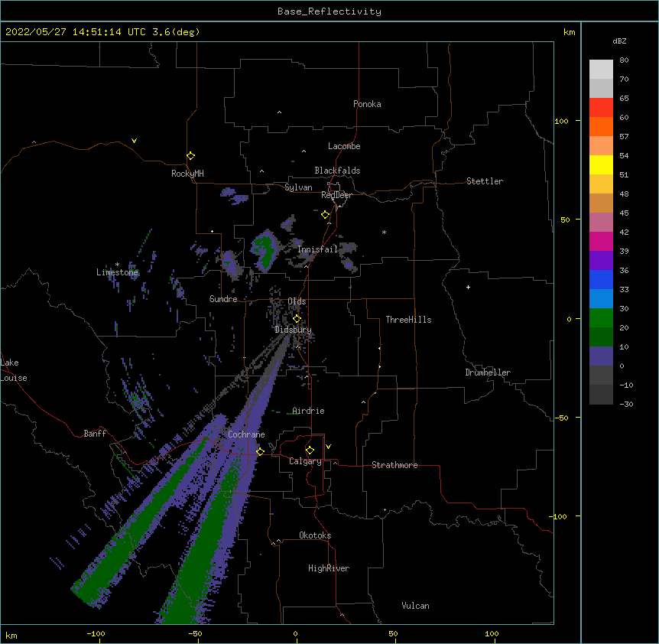Click the yellow diamond marker south of RedDeer
The image size is (659, 644).
(326, 215)
